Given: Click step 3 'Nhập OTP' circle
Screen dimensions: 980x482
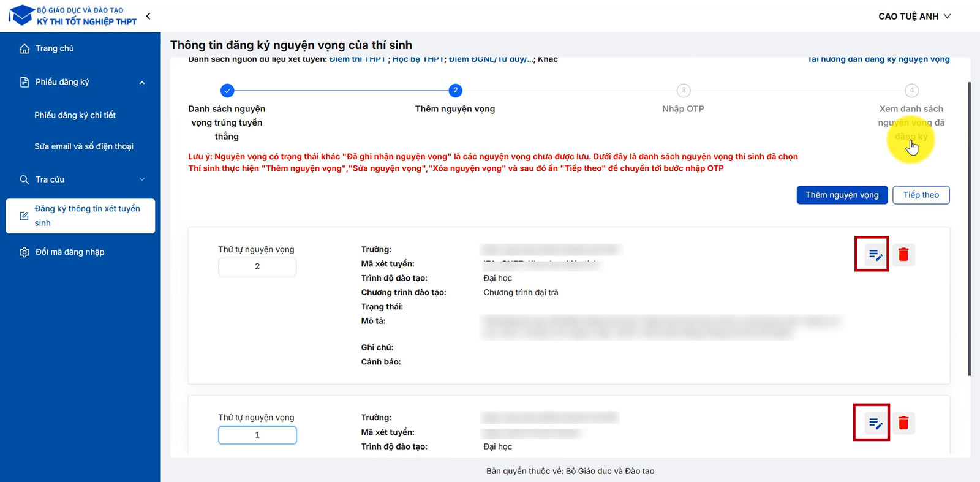Looking at the screenshot, I should 684,91.
